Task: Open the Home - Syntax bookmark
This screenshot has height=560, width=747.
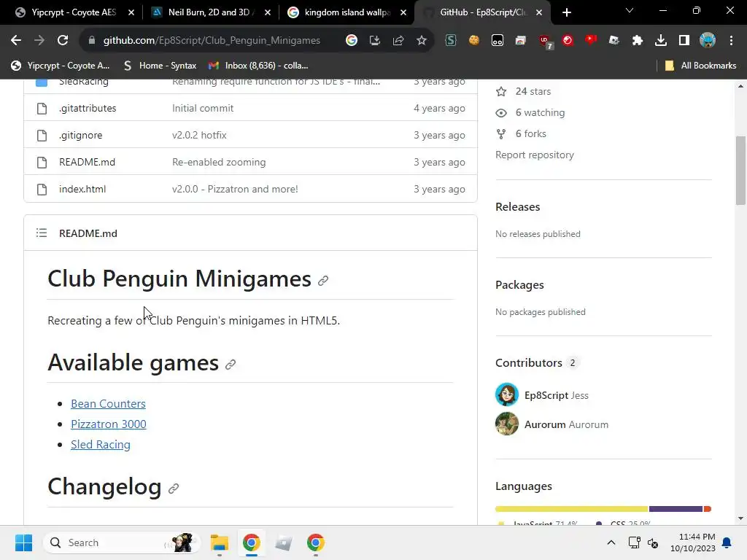Action: (160, 66)
